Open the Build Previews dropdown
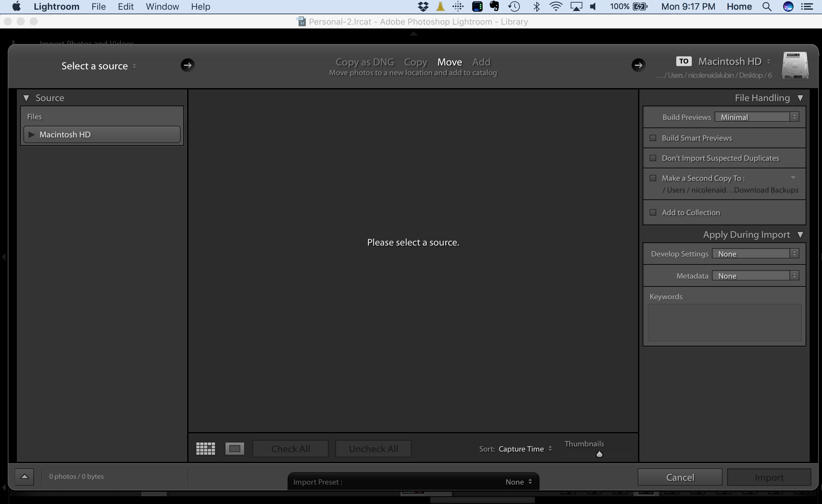This screenshot has height=504, width=822. (x=756, y=117)
